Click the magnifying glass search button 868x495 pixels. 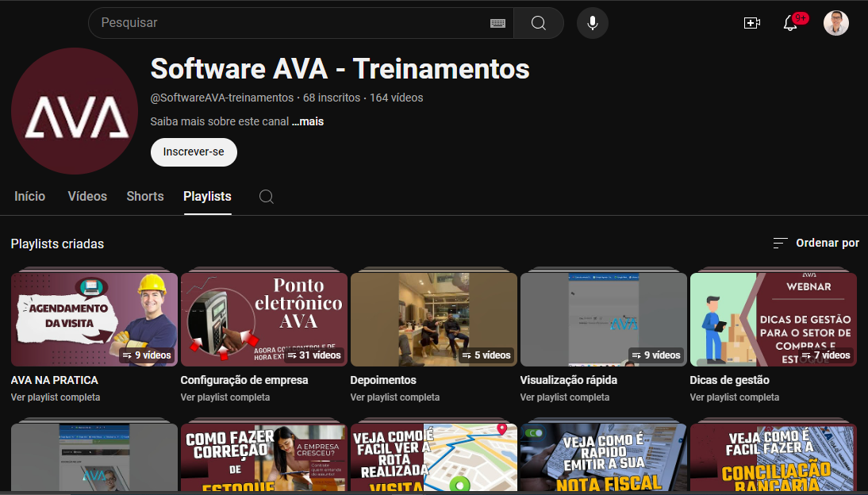click(x=538, y=23)
